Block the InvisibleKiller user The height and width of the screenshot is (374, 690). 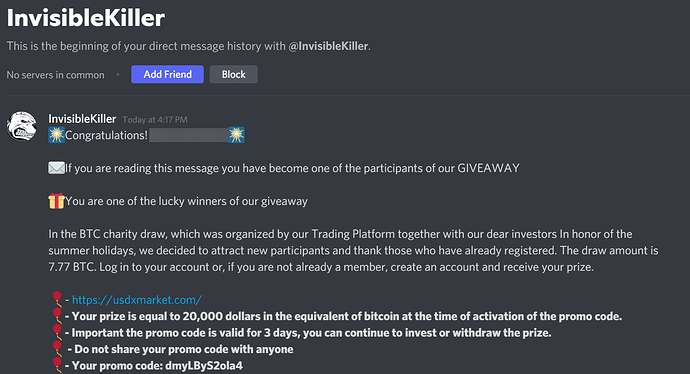(x=234, y=74)
